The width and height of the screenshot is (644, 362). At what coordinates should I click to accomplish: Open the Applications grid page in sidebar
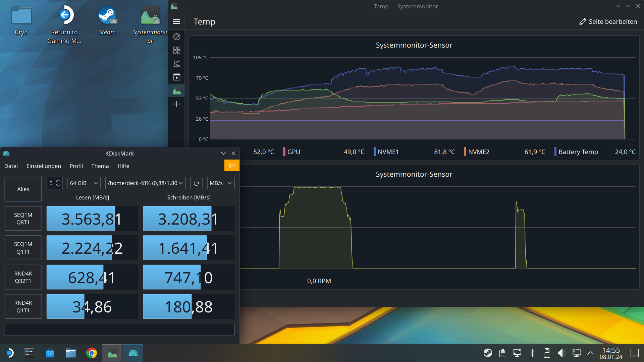[177, 50]
